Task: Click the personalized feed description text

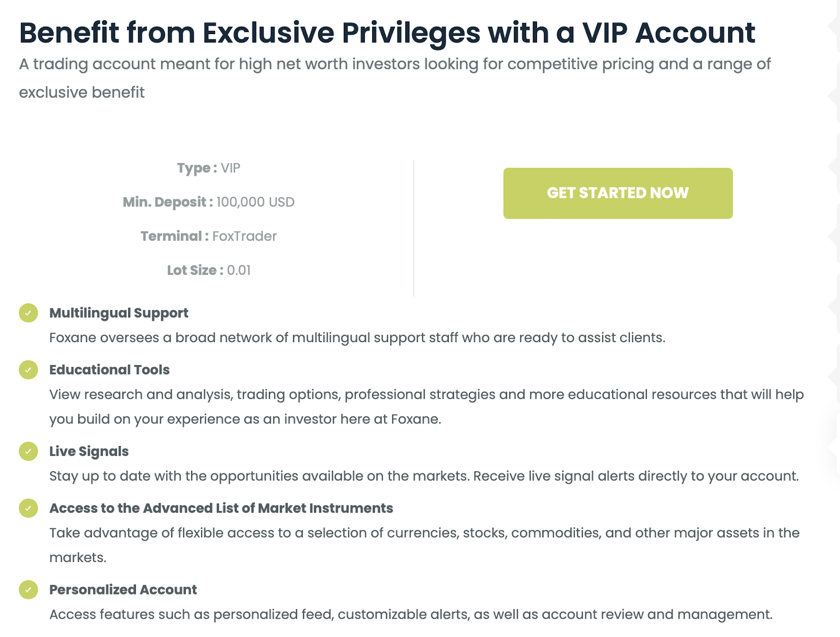Action: pyautogui.click(x=411, y=614)
